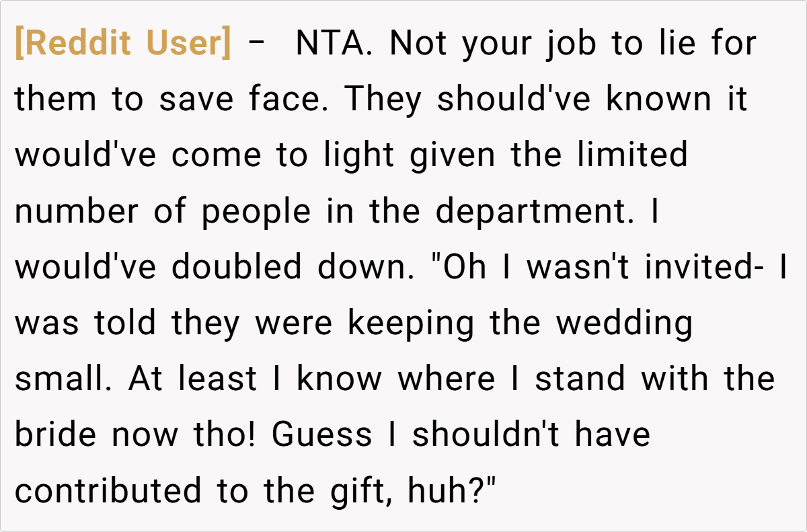Click the word "known" in the second line
The image size is (807, 532).
point(658,100)
